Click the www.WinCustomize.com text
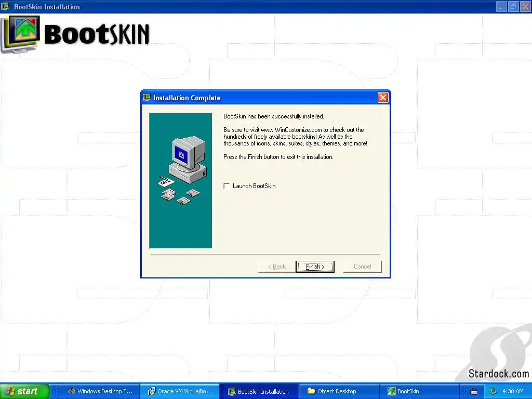 coord(291,129)
